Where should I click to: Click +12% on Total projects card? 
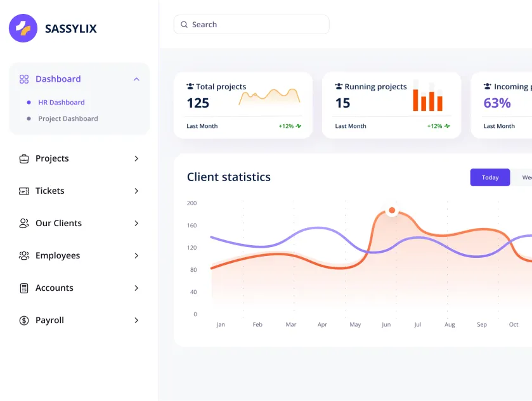pyautogui.click(x=286, y=126)
